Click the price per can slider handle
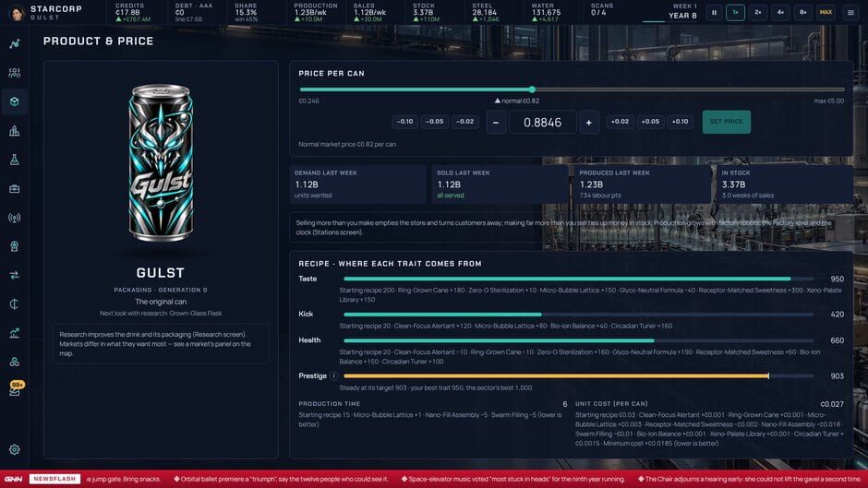The width and height of the screenshot is (868, 488). click(532, 89)
